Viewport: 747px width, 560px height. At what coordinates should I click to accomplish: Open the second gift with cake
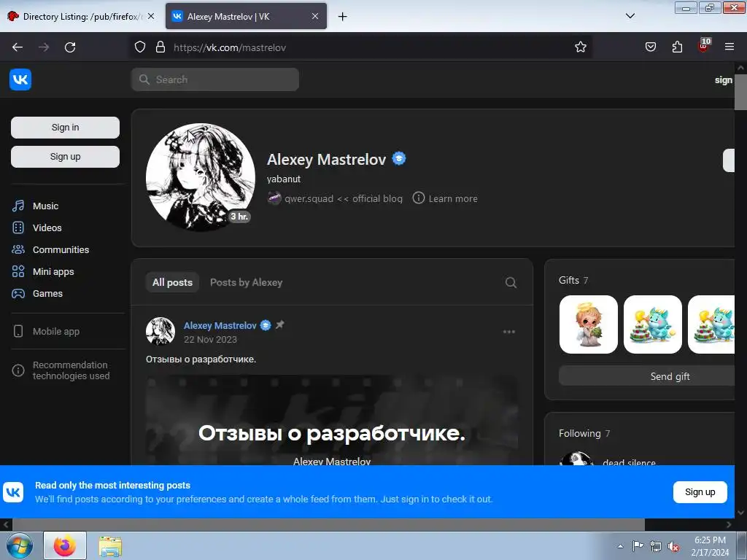point(653,324)
